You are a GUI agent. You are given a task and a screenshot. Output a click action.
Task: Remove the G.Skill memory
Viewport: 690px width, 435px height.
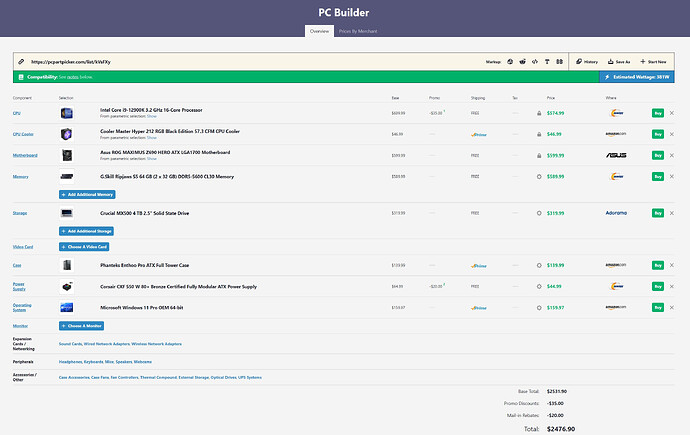(x=672, y=176)
